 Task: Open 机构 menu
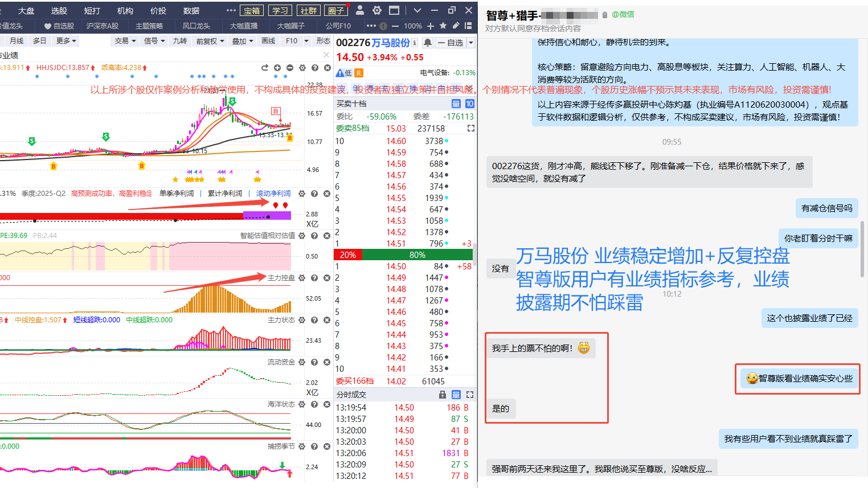click(125, 11)
